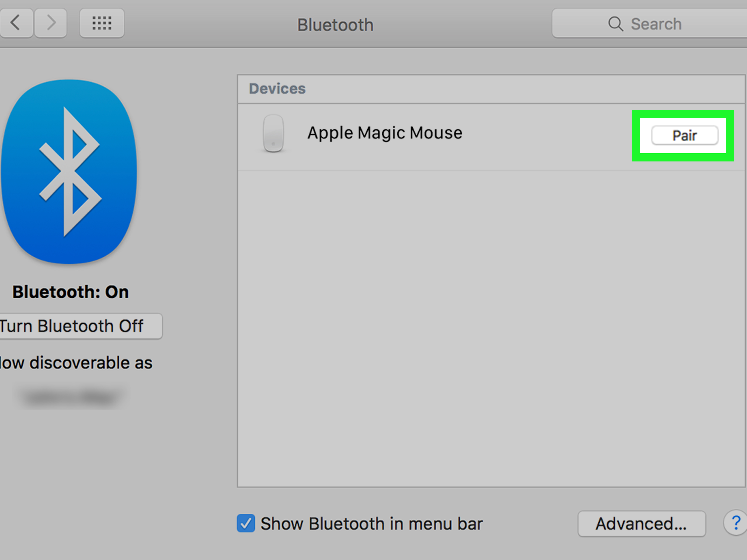Go forward with the right chevron button
The image size is (747, 560).
[51, 23]
